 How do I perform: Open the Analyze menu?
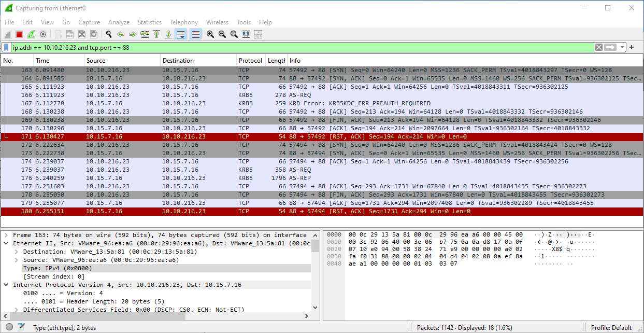[x=119, y=22]
